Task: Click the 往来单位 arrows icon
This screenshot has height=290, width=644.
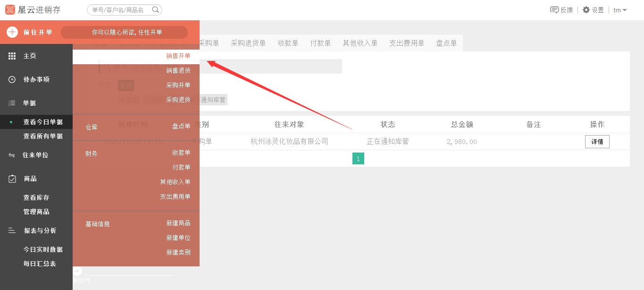Action: pos(11,155)
